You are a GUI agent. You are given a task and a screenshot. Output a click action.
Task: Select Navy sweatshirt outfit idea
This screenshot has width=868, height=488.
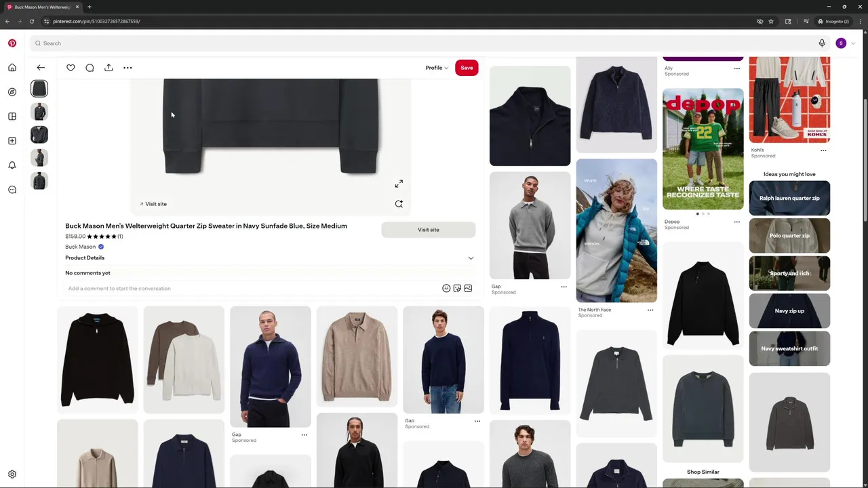coord(789,348)
